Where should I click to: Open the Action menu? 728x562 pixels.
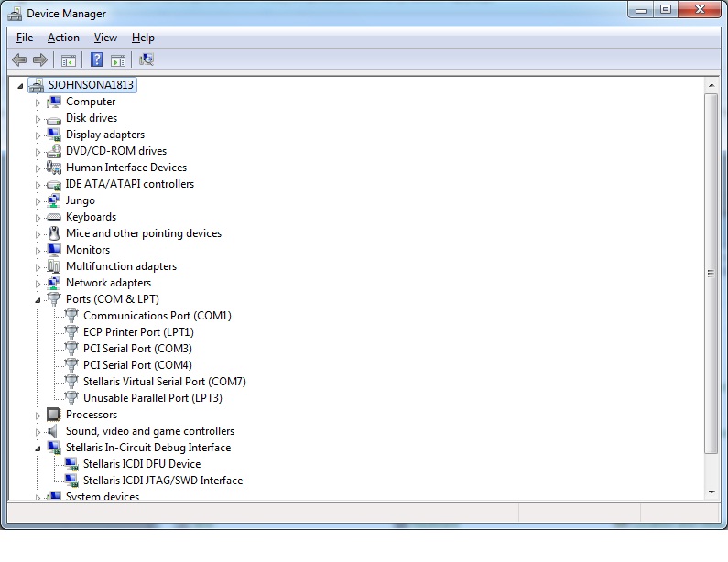[x=63, y=38]
